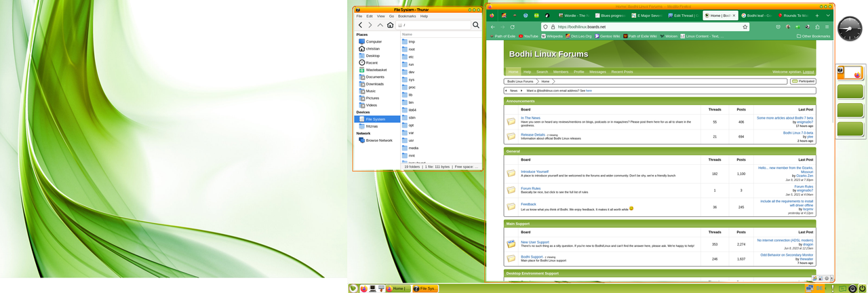Open new tab with plus button
The width and height of the screenshot is (868, 293).
click(x=817, y=15)
